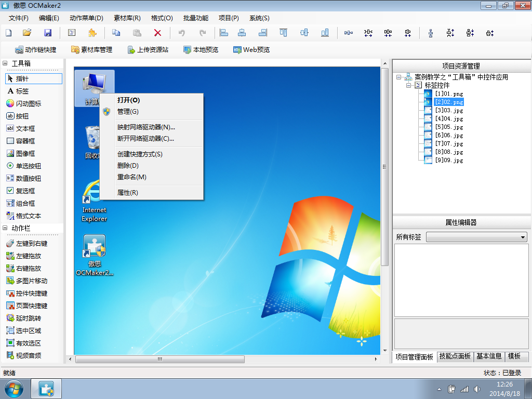Open the 文件(F) menu
The image size is (532, 399).
coord(18,18)
